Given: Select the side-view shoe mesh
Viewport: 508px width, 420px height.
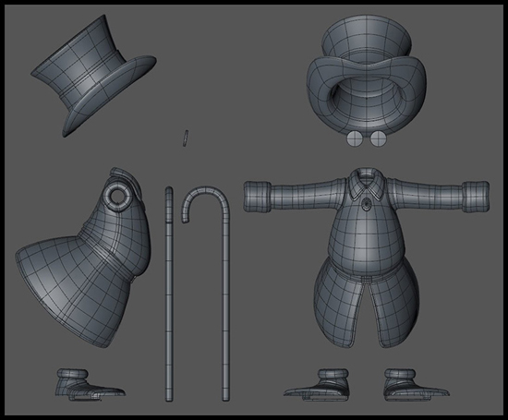Looking at the screenshot, I should [91, 384].
